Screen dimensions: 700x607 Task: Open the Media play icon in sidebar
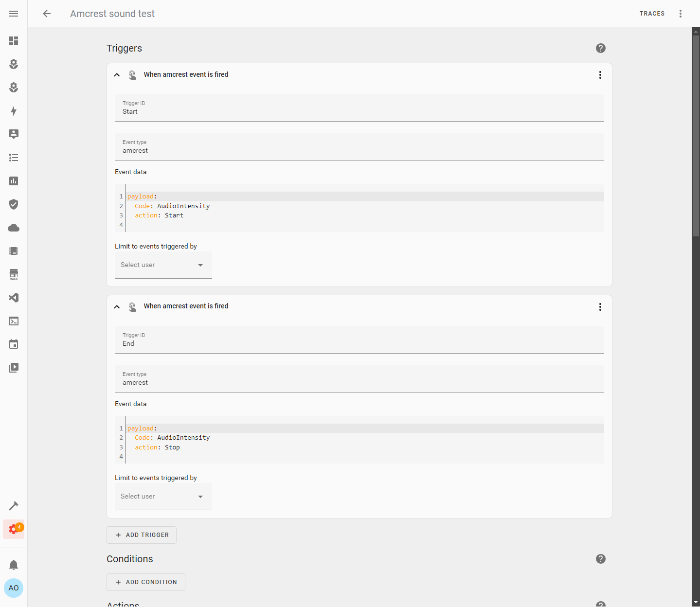(13, 368)
